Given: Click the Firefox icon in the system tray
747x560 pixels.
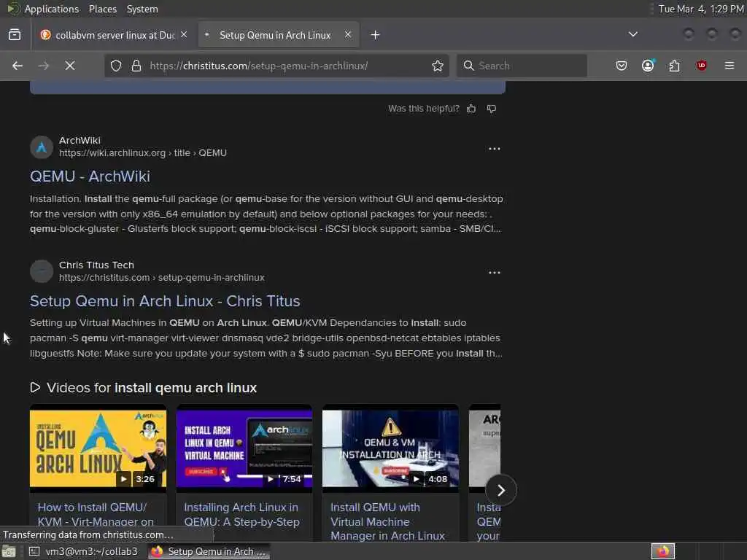Looking at the screenshot, I should pos(662,551).
